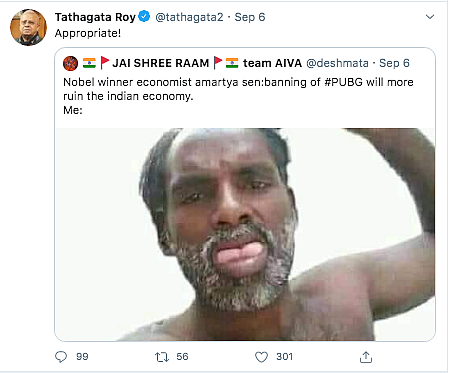Click the quoted tweet's round avatar
The image size is (449, 373).
70,63
